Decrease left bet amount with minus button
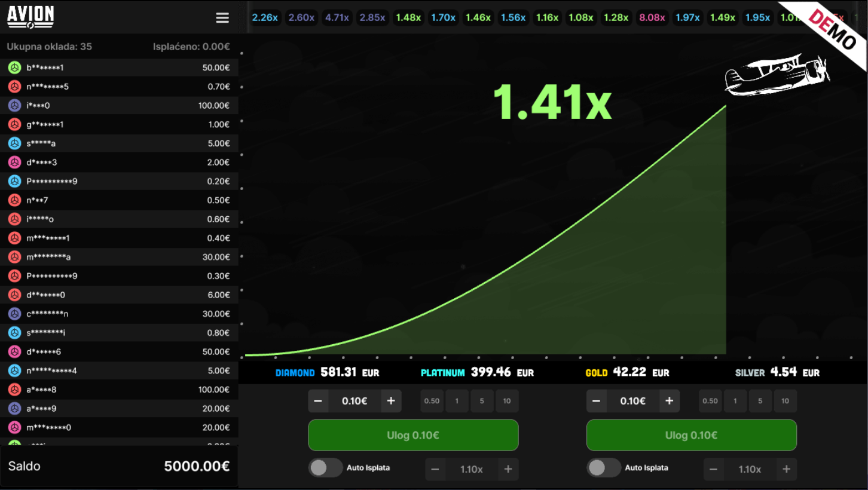 [318, 401]
